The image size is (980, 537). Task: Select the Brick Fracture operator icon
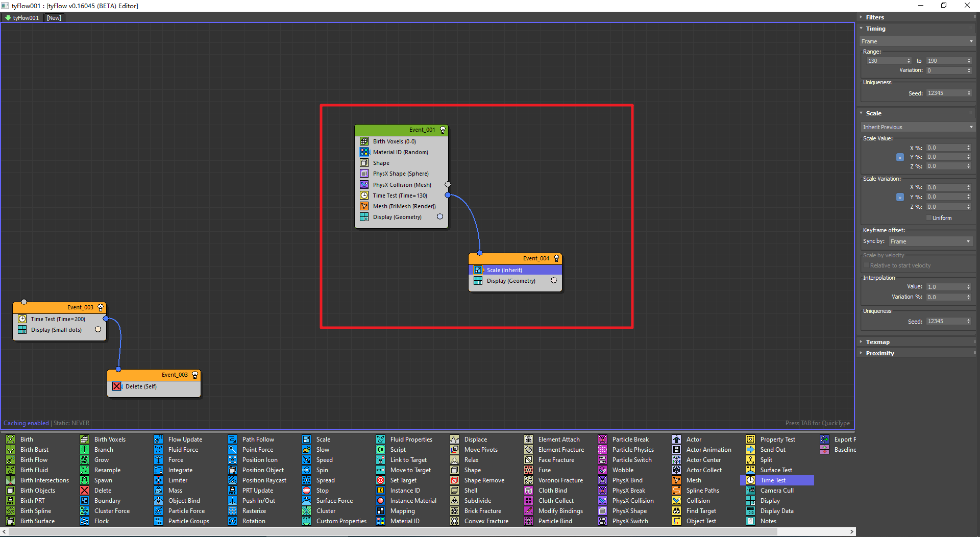455,511
